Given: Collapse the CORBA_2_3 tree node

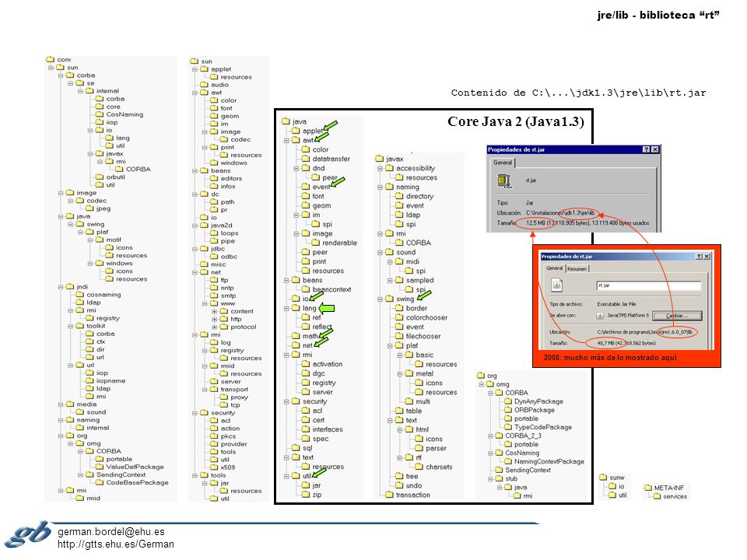Looking at the screenshot, I should coord(490,436).
